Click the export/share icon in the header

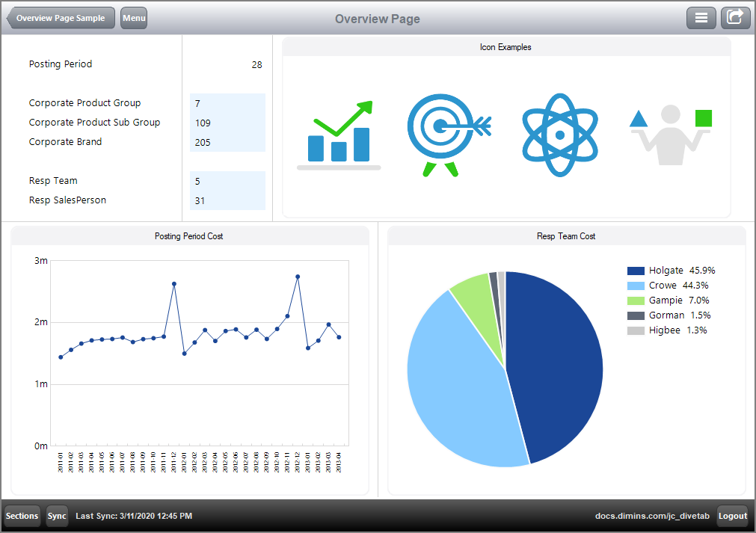(735, 17)
